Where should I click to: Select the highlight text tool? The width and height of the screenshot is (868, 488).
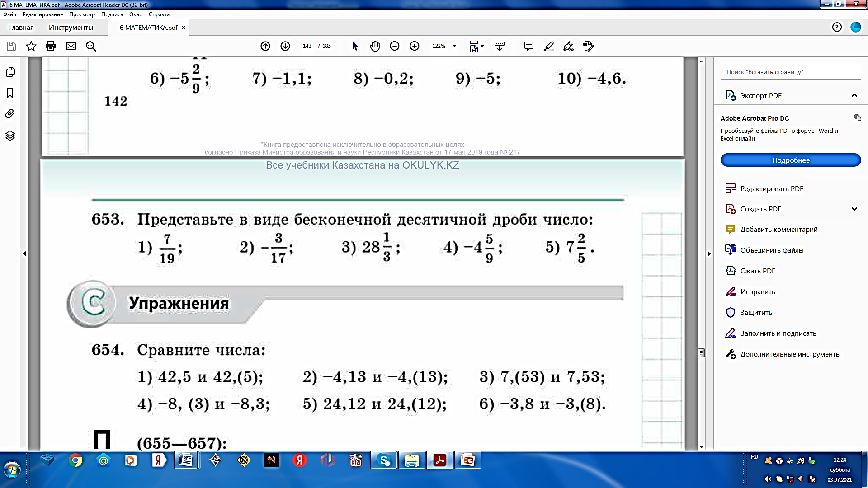549,46
